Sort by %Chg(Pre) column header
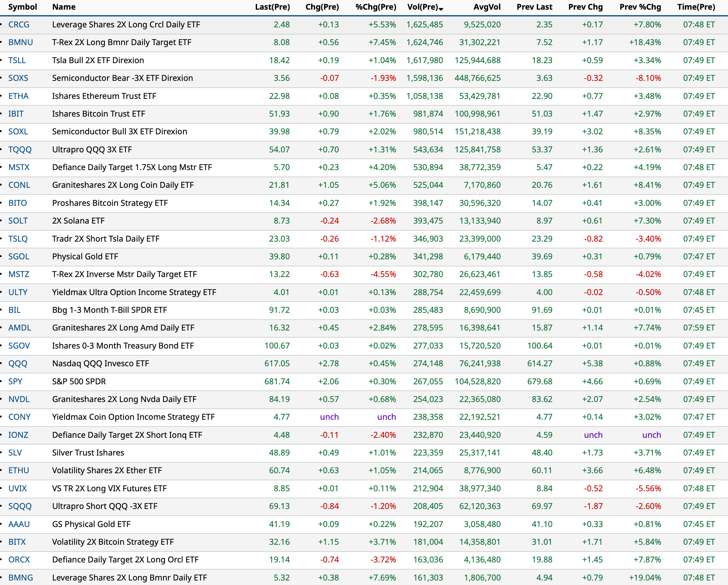This screenshot has width=728, height=585. point(376,7)
